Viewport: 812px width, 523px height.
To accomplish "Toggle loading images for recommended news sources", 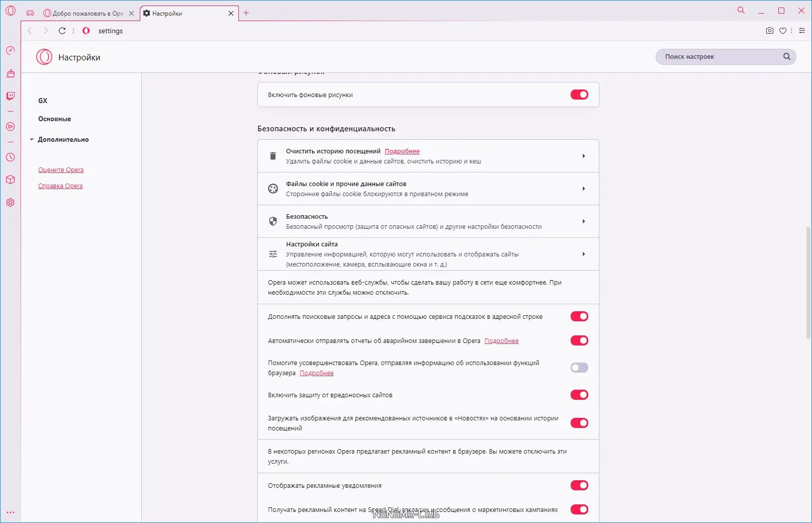I will click(579, 423).
